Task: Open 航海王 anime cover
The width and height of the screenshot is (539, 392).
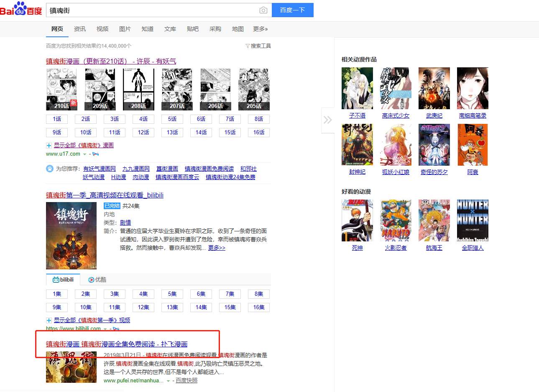Action: [434, 220]
